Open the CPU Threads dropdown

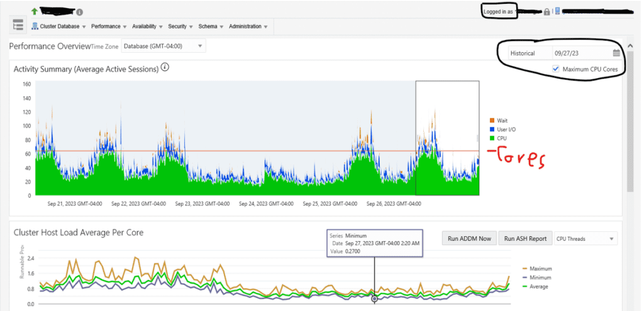(586, 238)
